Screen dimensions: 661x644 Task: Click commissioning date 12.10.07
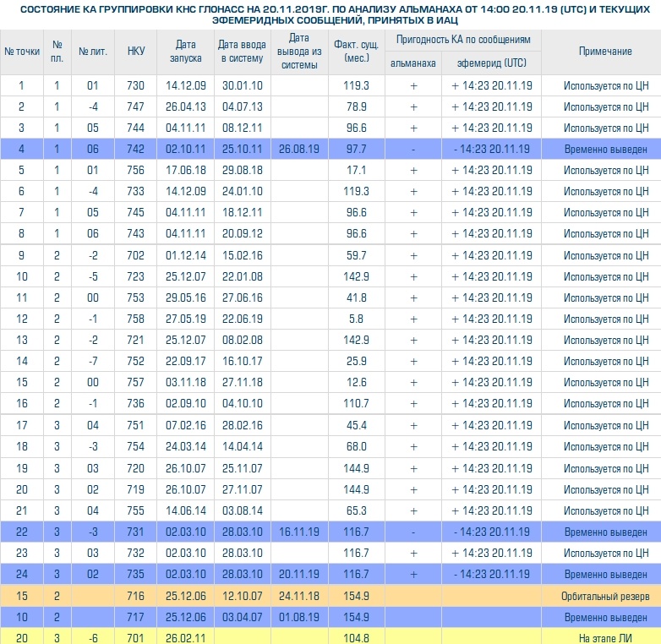(243, 596)
